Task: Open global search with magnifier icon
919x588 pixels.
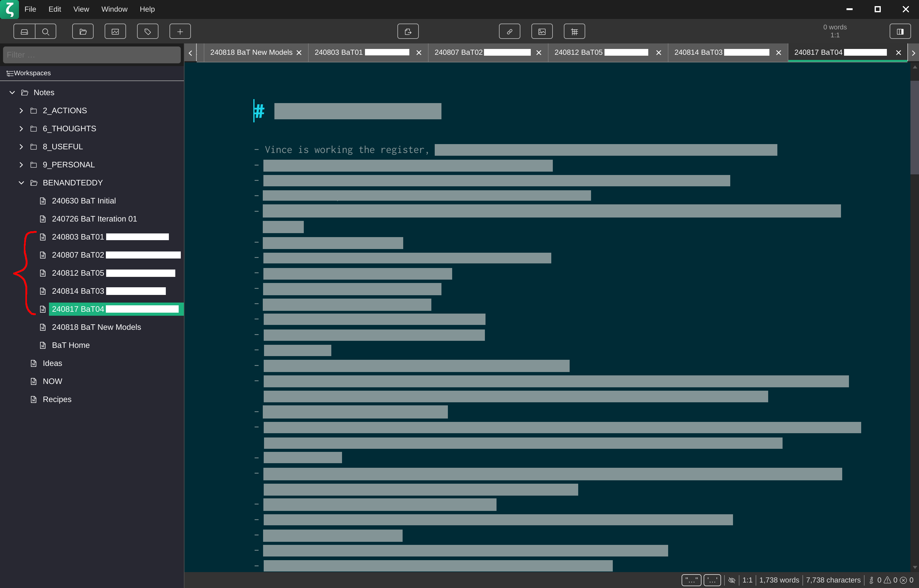Action: pos(46,31)
